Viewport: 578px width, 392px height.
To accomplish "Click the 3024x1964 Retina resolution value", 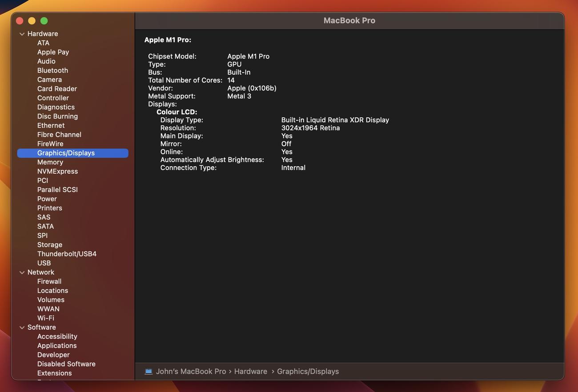I will (310, 128).
